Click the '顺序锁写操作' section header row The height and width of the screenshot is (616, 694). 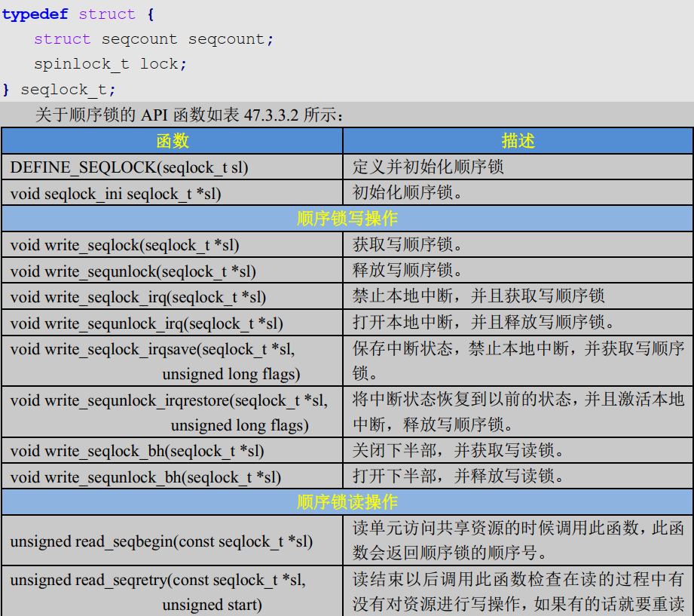pyautogui.click(x=347, y=219)
